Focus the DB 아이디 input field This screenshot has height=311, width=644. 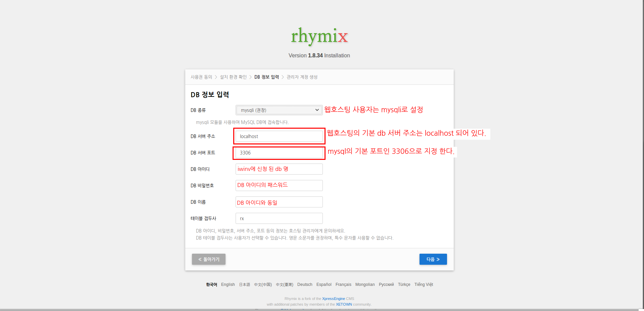click(x=279, y=169)
